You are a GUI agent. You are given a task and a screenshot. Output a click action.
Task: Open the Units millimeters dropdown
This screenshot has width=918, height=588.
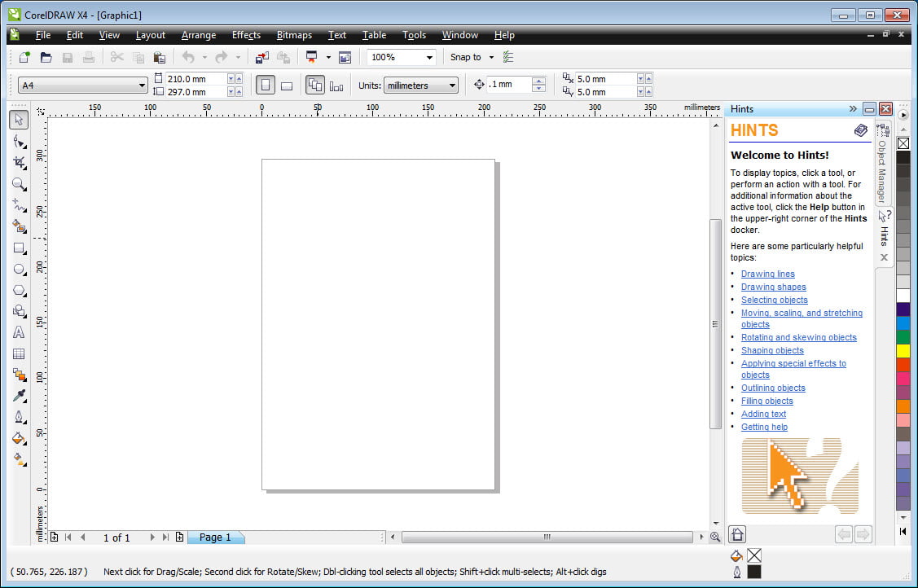[x=452, y=86]
